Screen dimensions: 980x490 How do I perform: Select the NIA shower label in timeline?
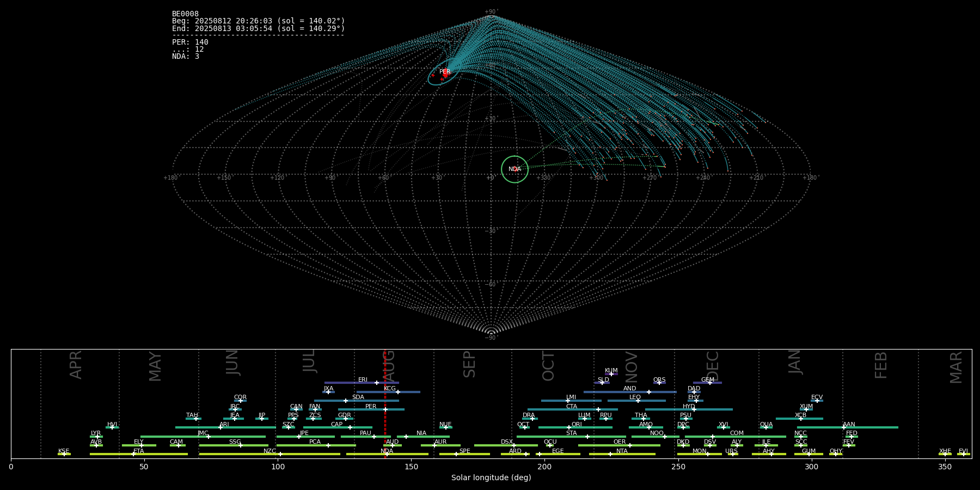(421, 433)
